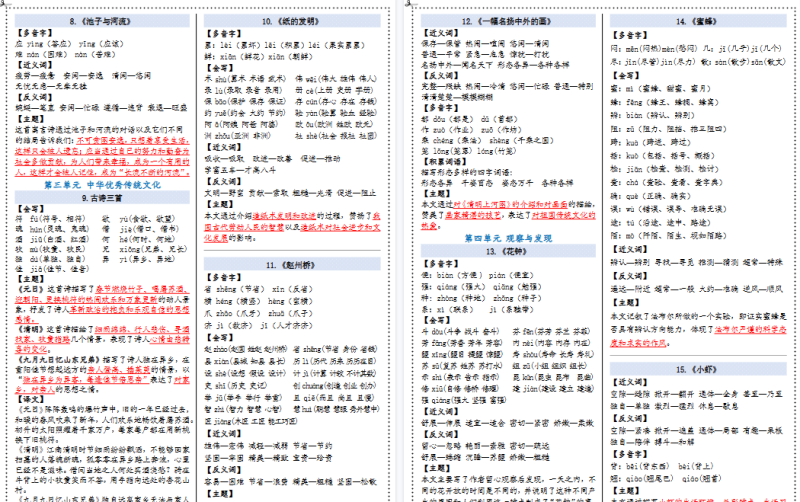Click the line starting "应 yìng（答应）"

point(69,44)
